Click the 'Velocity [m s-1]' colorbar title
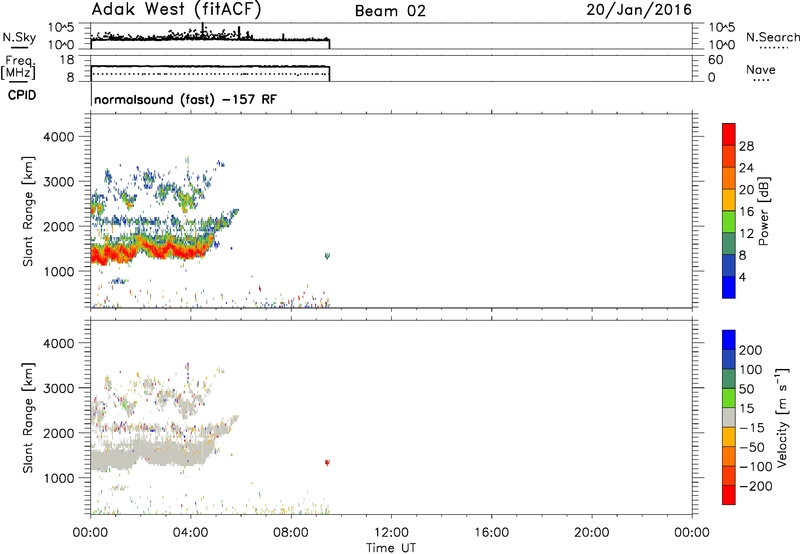The image size is (800, 554). click(782, 417)
